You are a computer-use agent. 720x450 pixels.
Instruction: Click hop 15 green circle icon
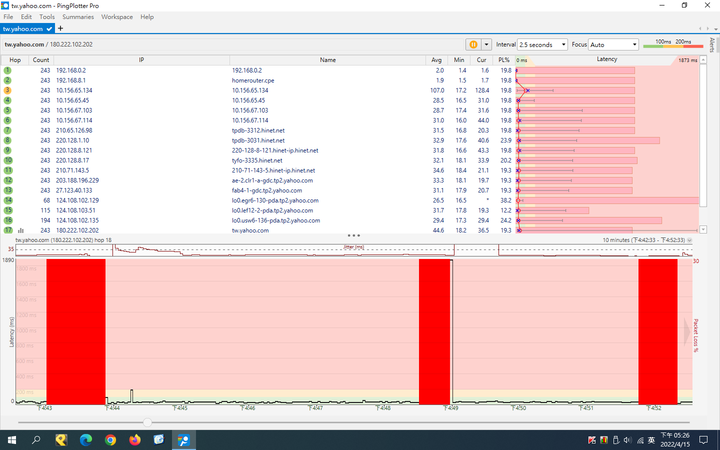click(x=8, y=210)
